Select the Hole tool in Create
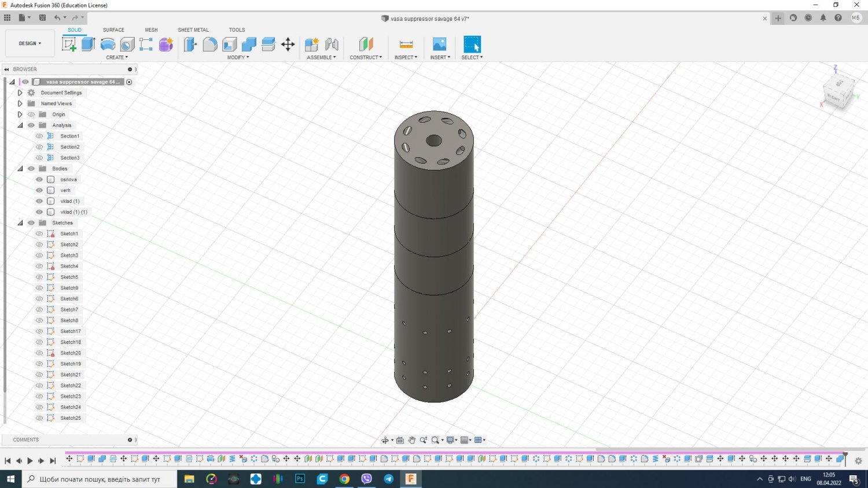The image size is (868, 488). pyautogui.click(x=127, y=44)
